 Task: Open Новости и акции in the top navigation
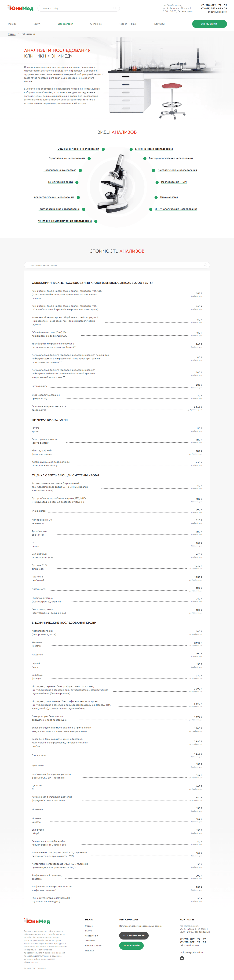click(128, 24)
